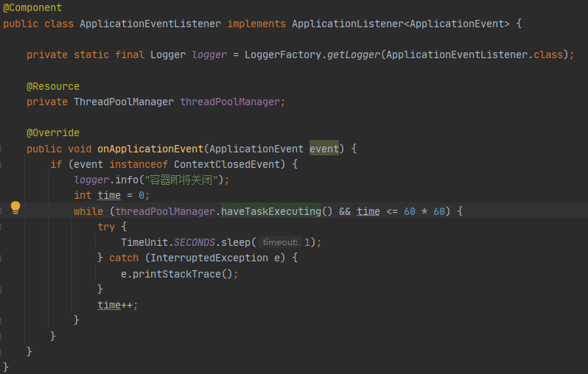Image resolution: width=588 pixels, height=374 pixels.
Task: Click the implements keyword
Action: tap(256, 24)
